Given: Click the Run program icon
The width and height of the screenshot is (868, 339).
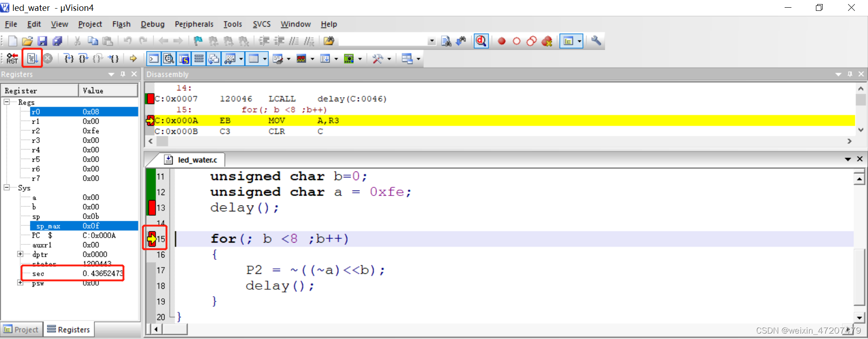Looking at the screenshot, I should tap(32, 58).
